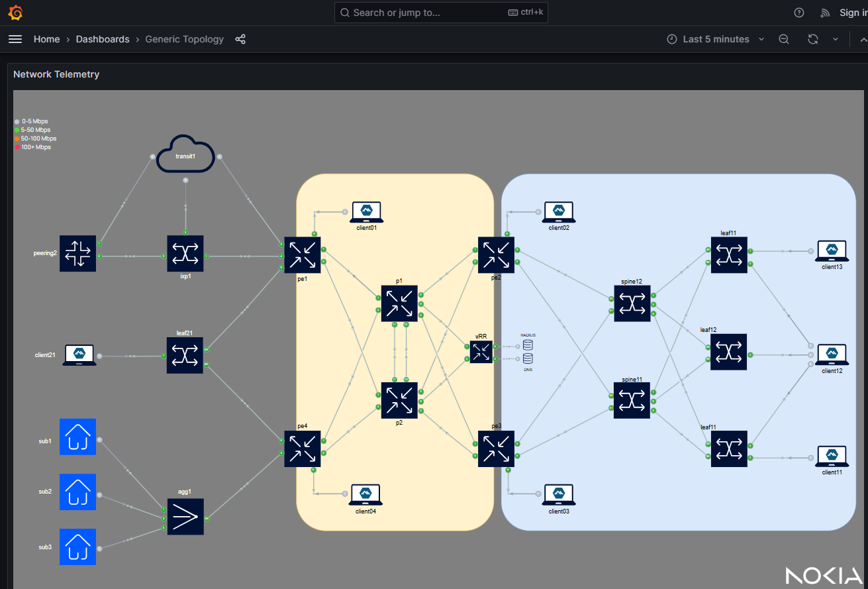Open the news feed RSS icon

tap(825, 13)
